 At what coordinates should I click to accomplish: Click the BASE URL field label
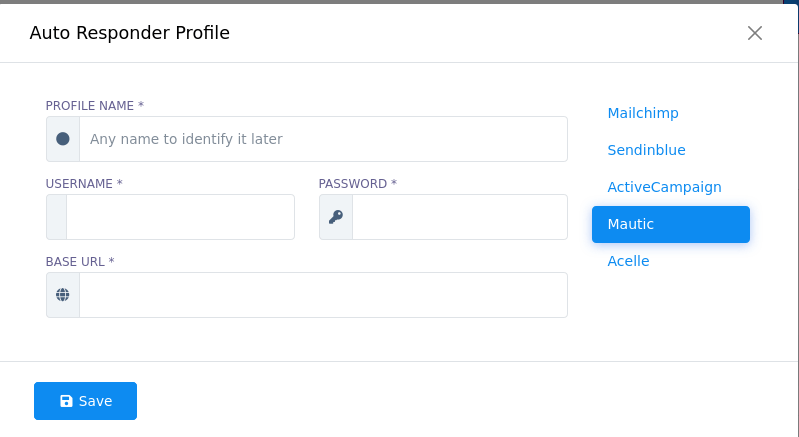tap(80, 262)
